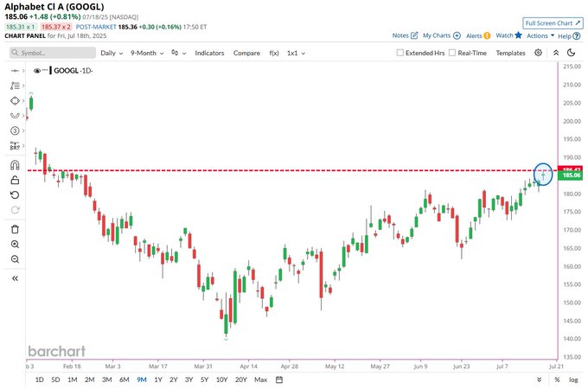Click the Full Screen Chart button
The height and width of the screenshot is (389, 588).
553,22
